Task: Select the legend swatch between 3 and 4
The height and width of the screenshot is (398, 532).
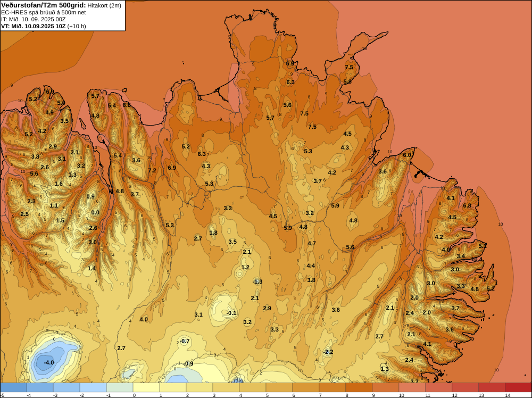Action: point(226,387)
